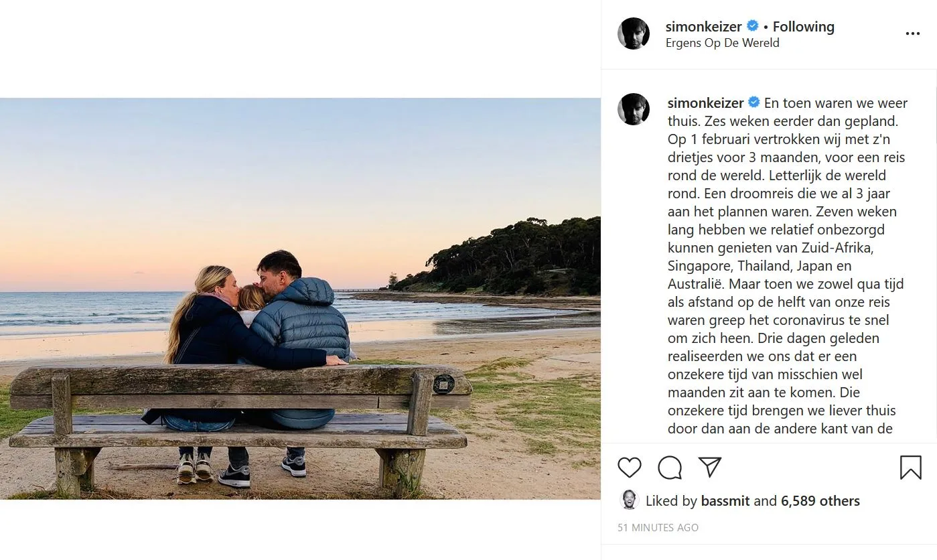Click the caption text to expand it

(x=770, y=268)
